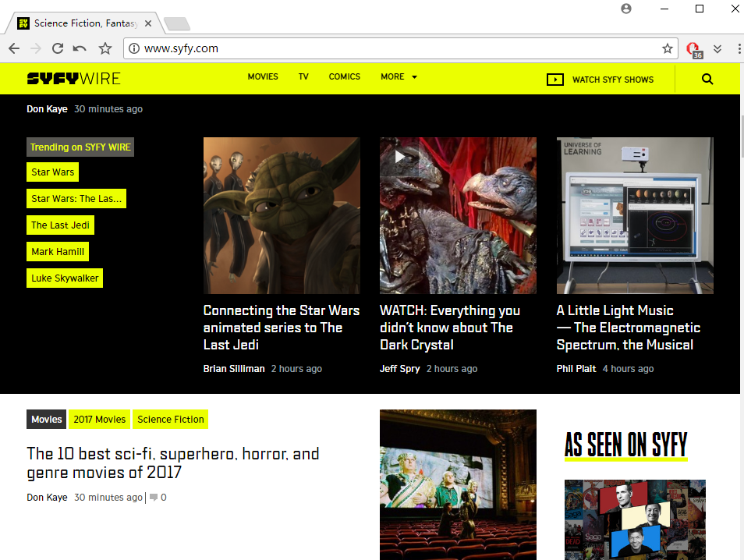This screenshot has height=560, width=744.
Task: Expand the MORE dropdown
Action: tap(399, 77)
